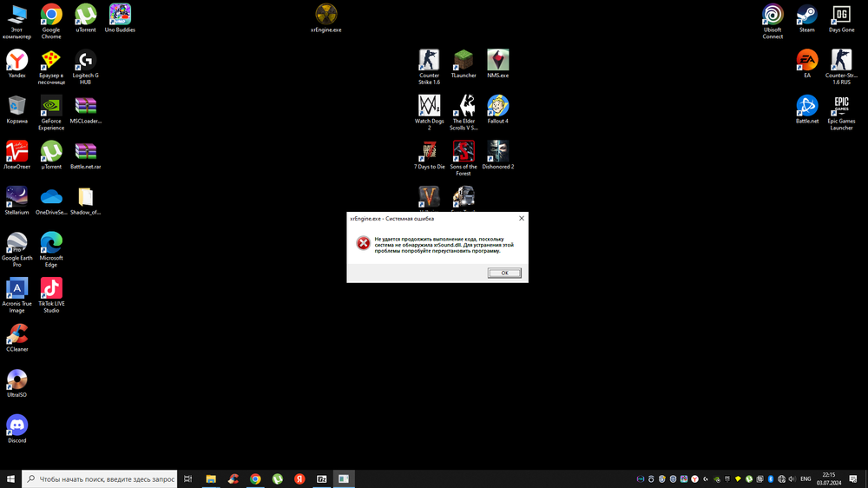Select the xrEngine.exe desktop icon
Viewport: 868px width, 488px height.
(x=326, y=18)
